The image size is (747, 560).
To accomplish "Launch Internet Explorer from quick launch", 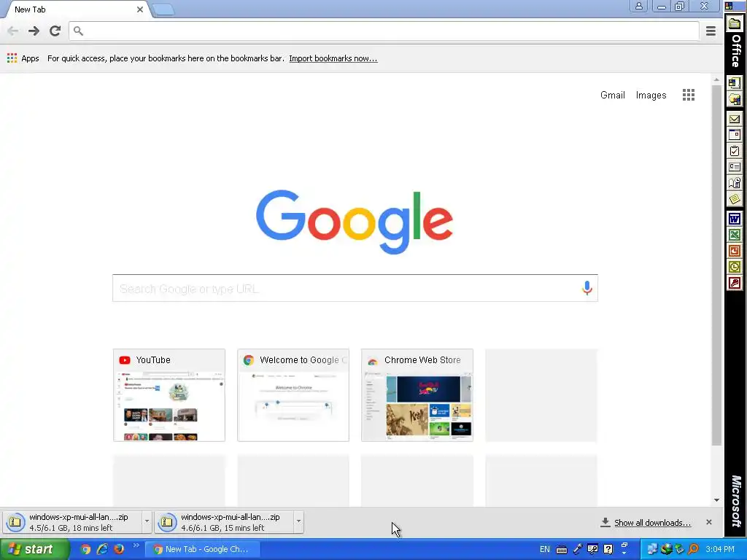I will (102, 549).
